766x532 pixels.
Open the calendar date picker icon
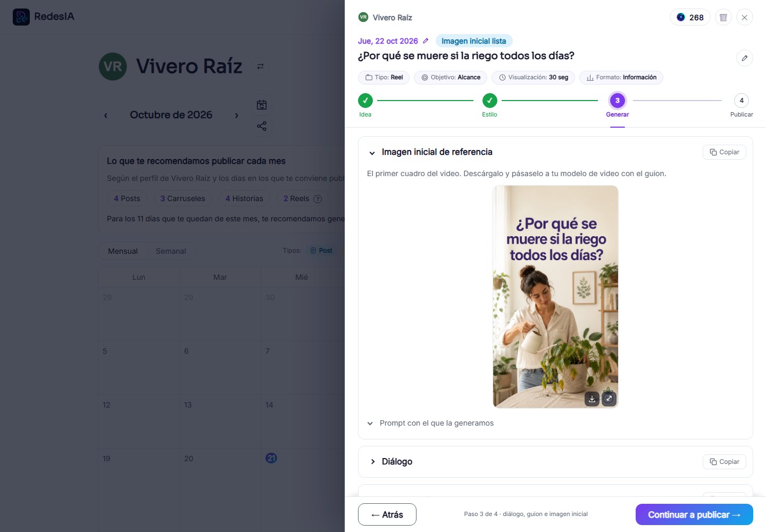point(262,105)
